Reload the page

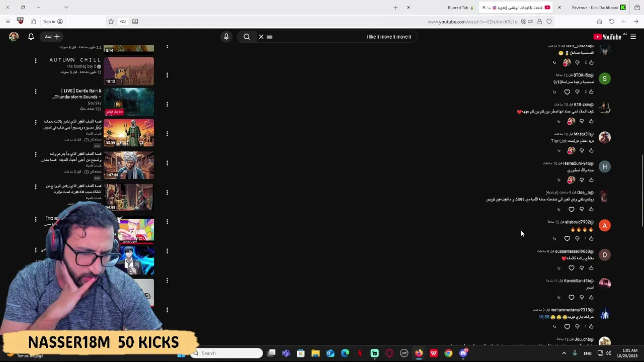tap(611, 22)
